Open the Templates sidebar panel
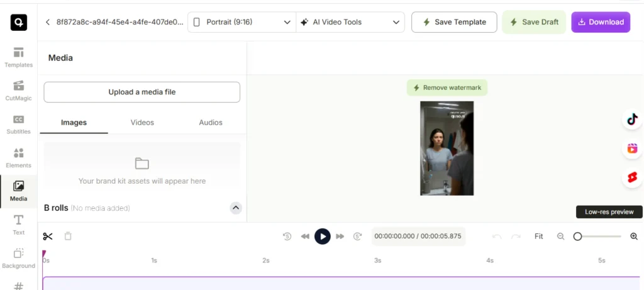The height and width of the screenshot is (290, 644). [x=18, y=57]
